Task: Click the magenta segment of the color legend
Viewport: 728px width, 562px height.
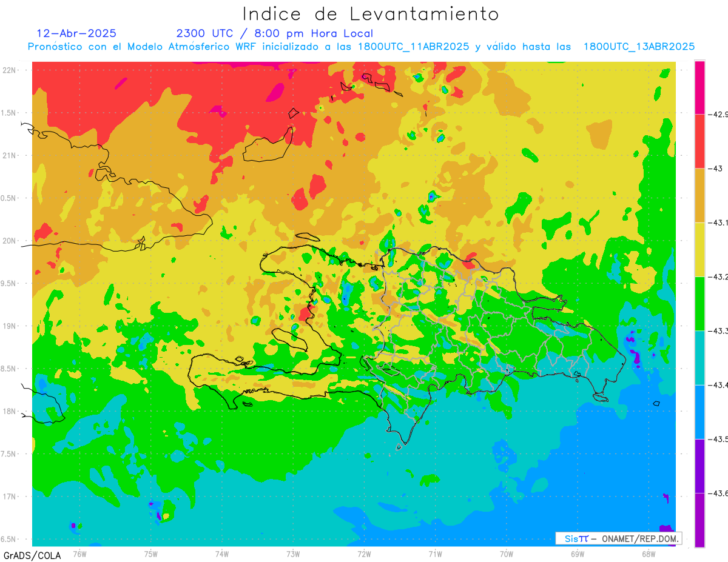Action: (699, 87)
